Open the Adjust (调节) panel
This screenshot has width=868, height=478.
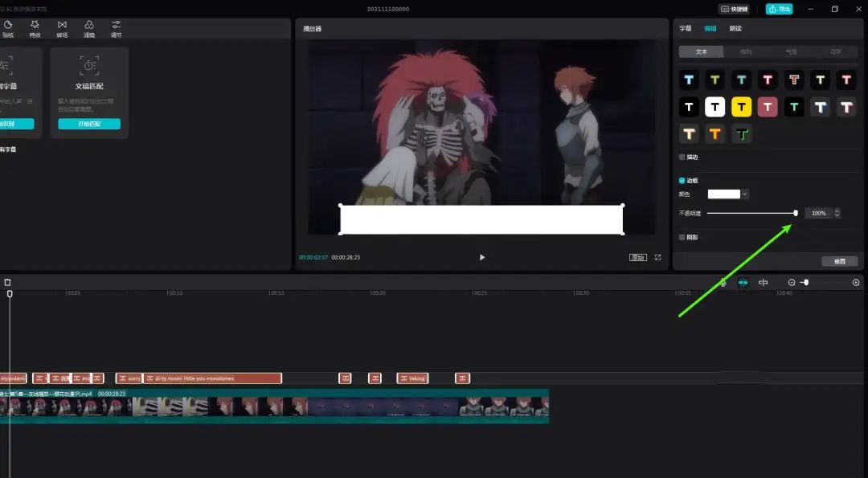[116, 29]
